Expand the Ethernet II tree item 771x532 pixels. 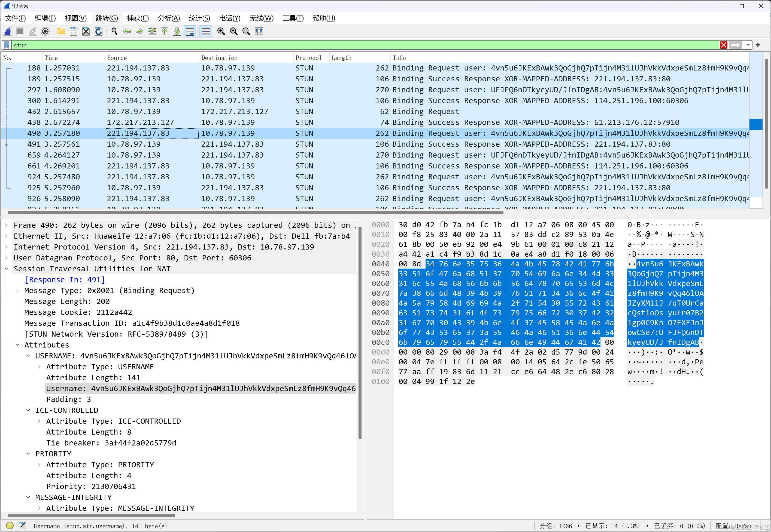(x=6, y=236)
